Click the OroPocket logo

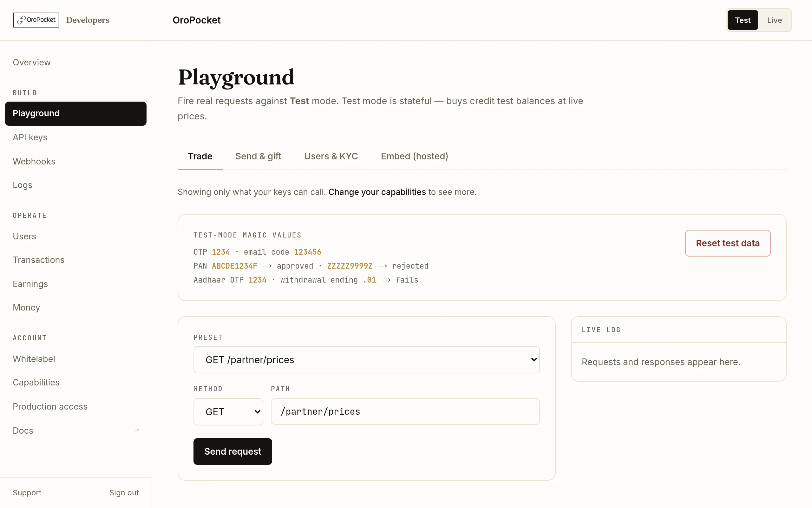coord(36,20)
